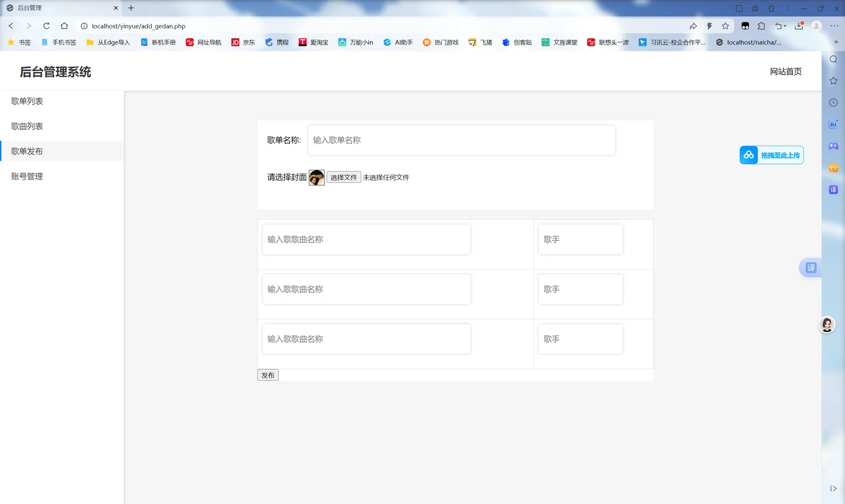Screen dimensions: 845x504
Task: Open 网站首页 link at top right
Action: [786, 71]
